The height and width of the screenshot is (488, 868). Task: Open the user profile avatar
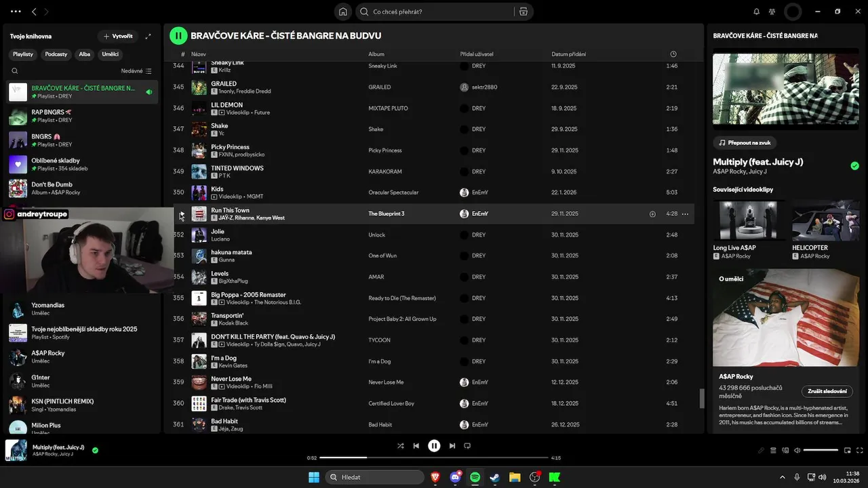click(x=793, y=12)
